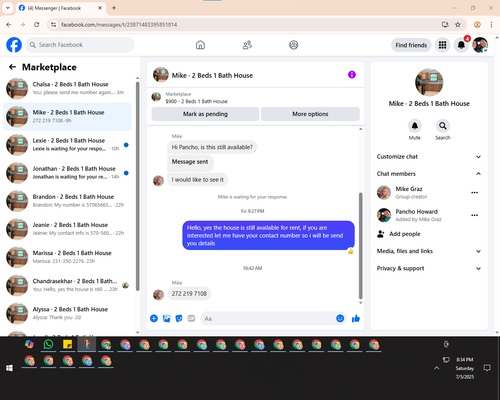
Task: Open options for Mike Graz member
Action: [475, 193]
